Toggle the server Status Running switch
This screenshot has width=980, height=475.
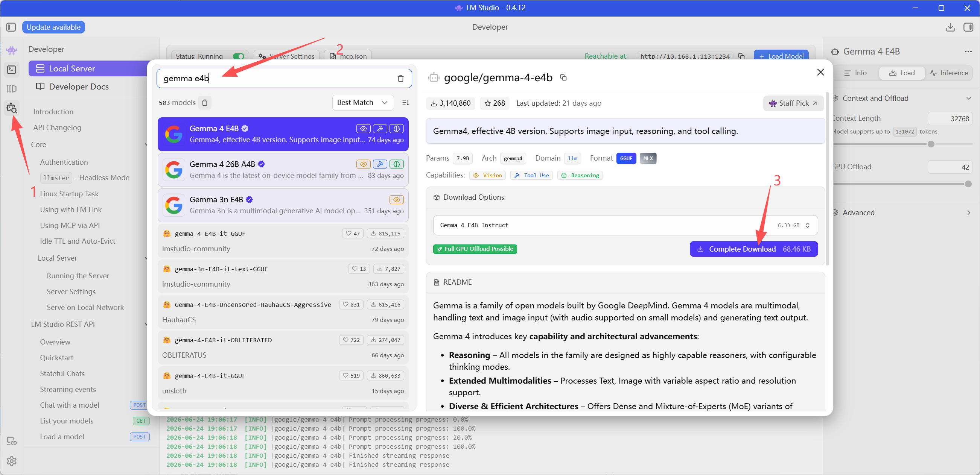[239, 56]
